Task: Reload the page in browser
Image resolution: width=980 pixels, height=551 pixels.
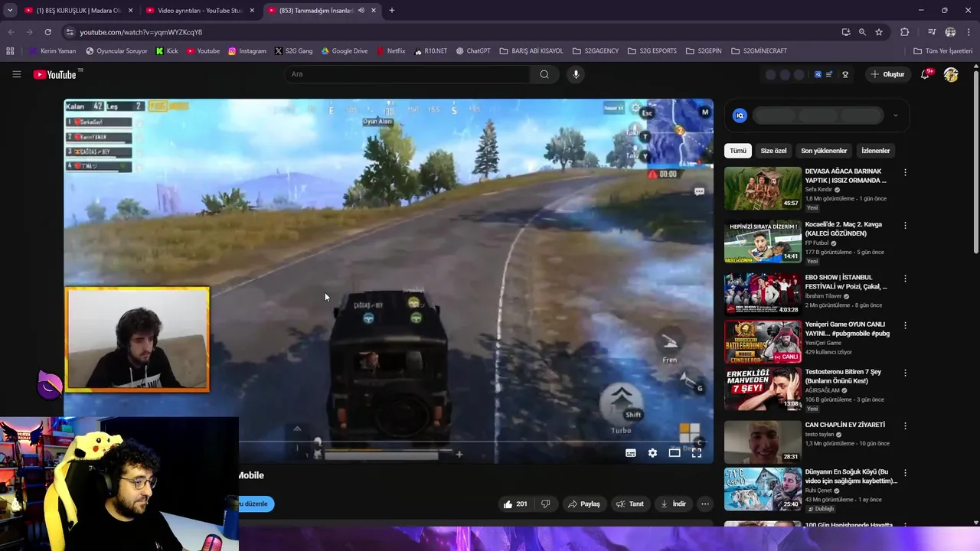Action: [x=47, y=32]
